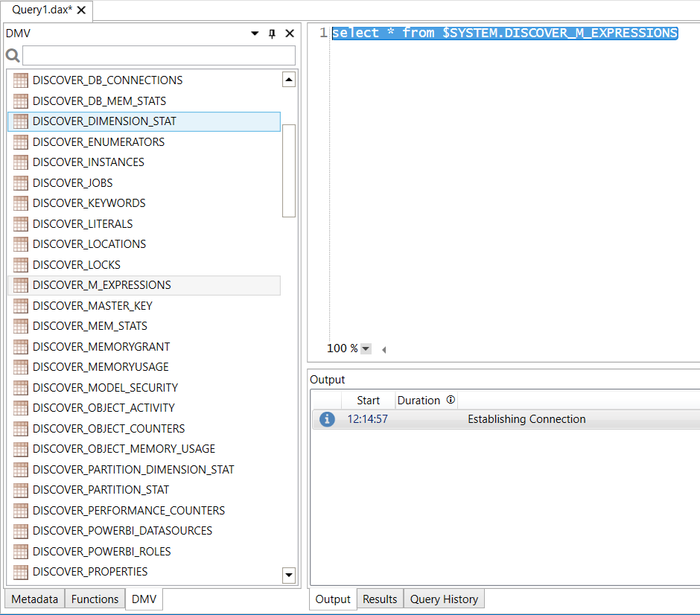Click table icon beside DISCOVER_PARTITION_STAT
The image size is (700, 615).
point(21,491)
